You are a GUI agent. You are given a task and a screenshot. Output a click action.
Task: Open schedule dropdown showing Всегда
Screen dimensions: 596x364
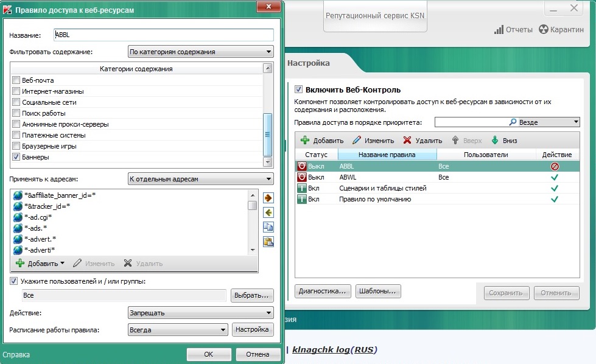pos(178,330)
